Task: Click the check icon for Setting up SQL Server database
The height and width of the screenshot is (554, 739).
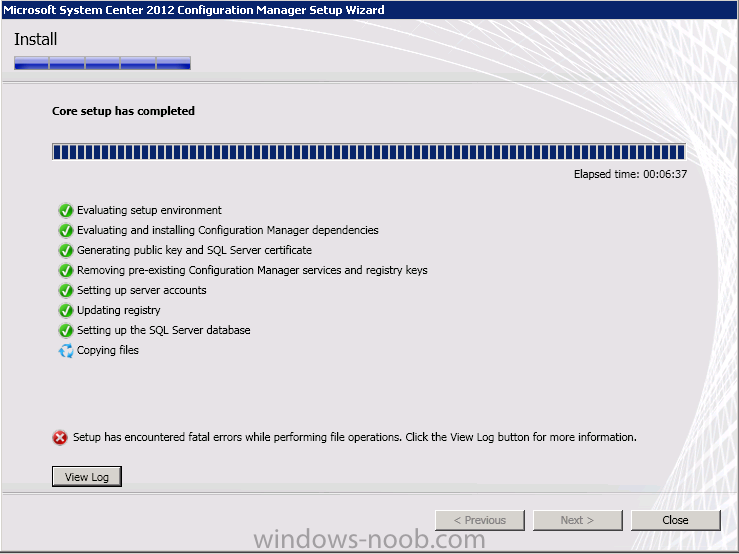Action: [66, 331]
